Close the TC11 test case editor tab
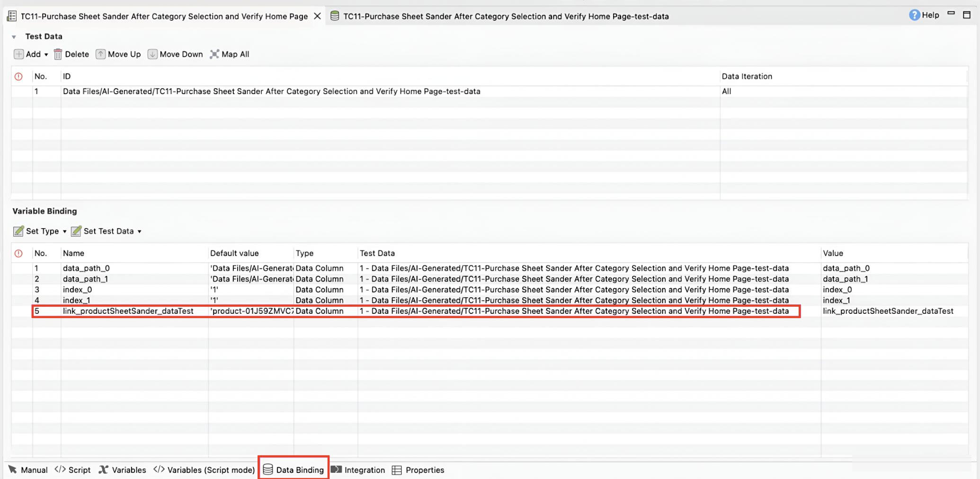 (x=318, y=16)
